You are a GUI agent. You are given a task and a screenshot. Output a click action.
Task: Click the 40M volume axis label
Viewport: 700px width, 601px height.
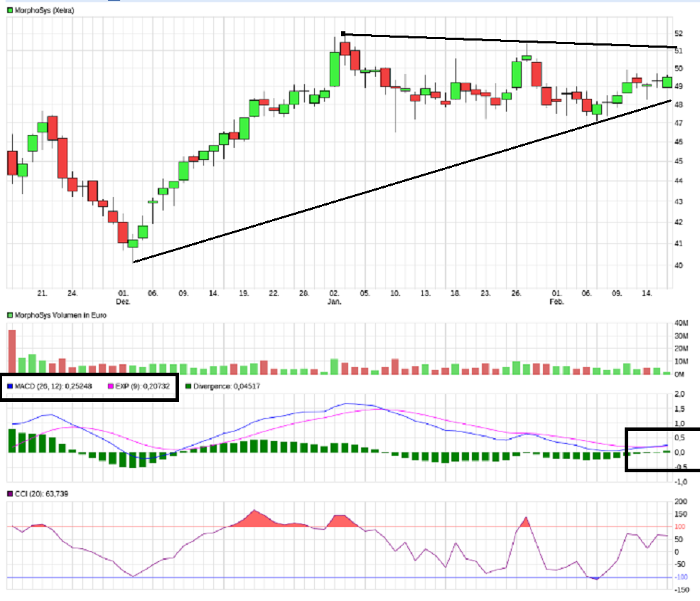[680, 322]
